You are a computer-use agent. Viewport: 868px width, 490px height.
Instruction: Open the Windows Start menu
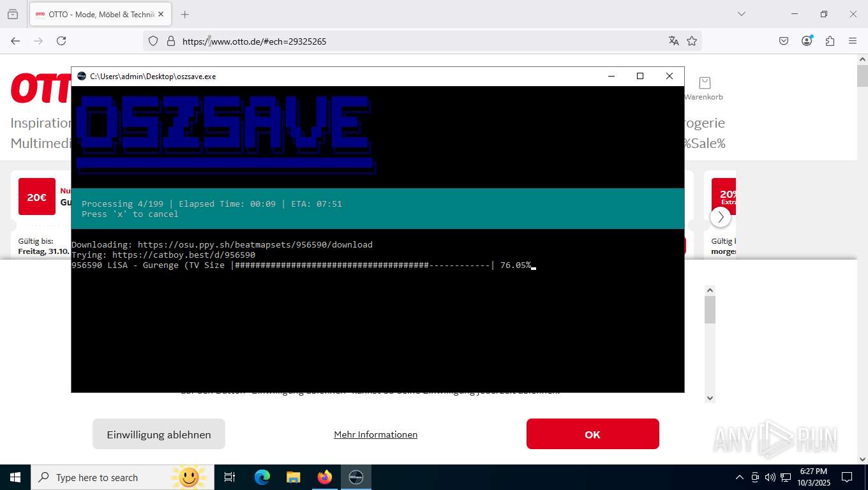pyautogui.click(x=15, y=477)
